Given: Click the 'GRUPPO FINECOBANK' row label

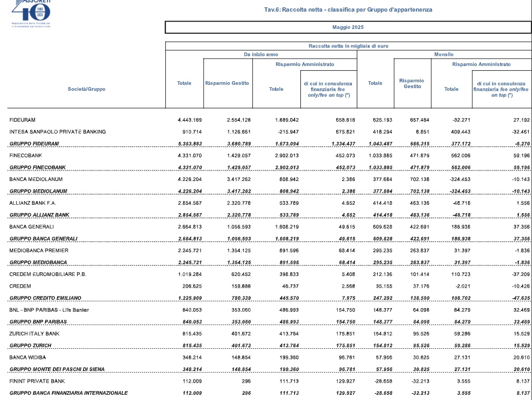Looking at the screenshot, I should (x=37, y=168).
